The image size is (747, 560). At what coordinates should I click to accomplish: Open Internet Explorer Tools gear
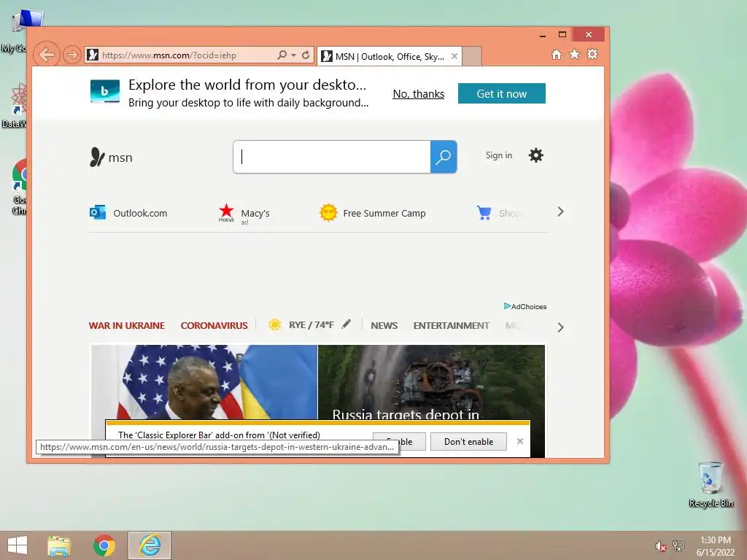[592, 54]
